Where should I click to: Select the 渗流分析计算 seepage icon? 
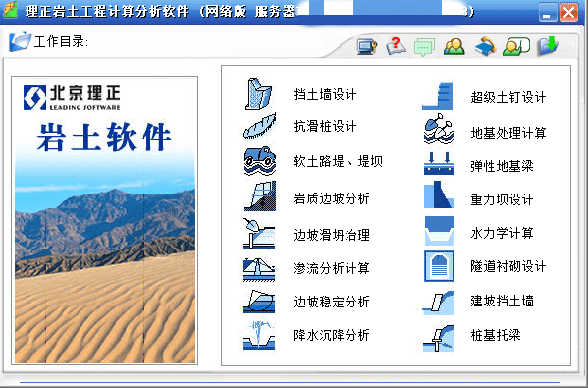(x=259, y=269)
